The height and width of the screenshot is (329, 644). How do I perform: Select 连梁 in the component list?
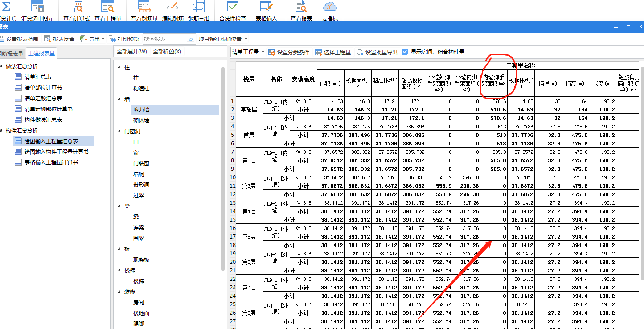coord(139,228)
